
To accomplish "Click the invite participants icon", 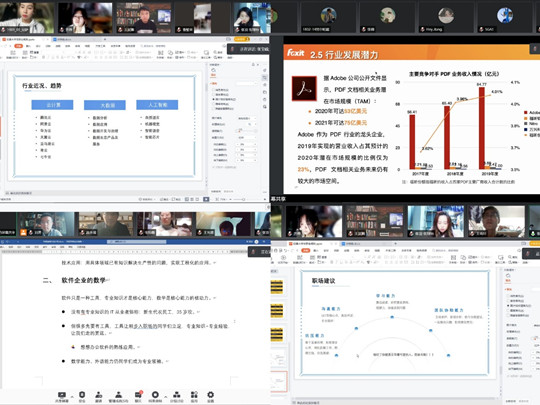I will tap(99, 395).
